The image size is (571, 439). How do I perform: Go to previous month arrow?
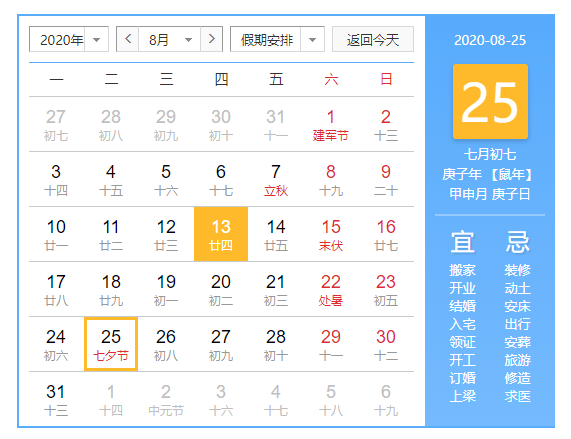click(127, 39)
